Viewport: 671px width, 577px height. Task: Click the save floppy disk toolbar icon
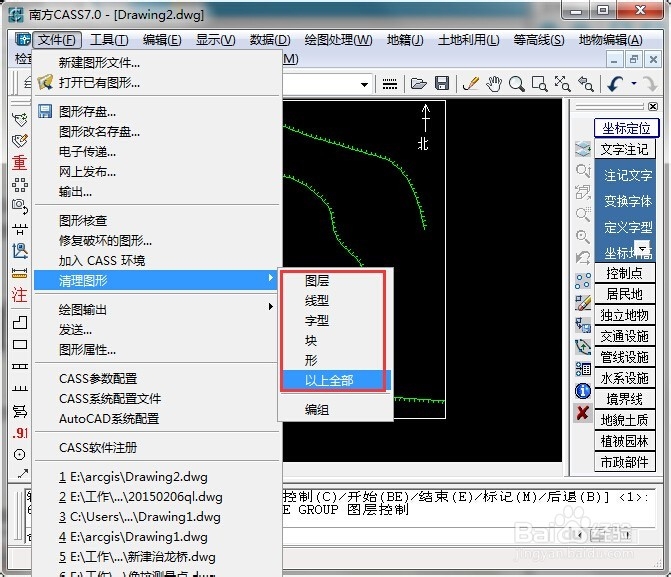tap(442, 83)
